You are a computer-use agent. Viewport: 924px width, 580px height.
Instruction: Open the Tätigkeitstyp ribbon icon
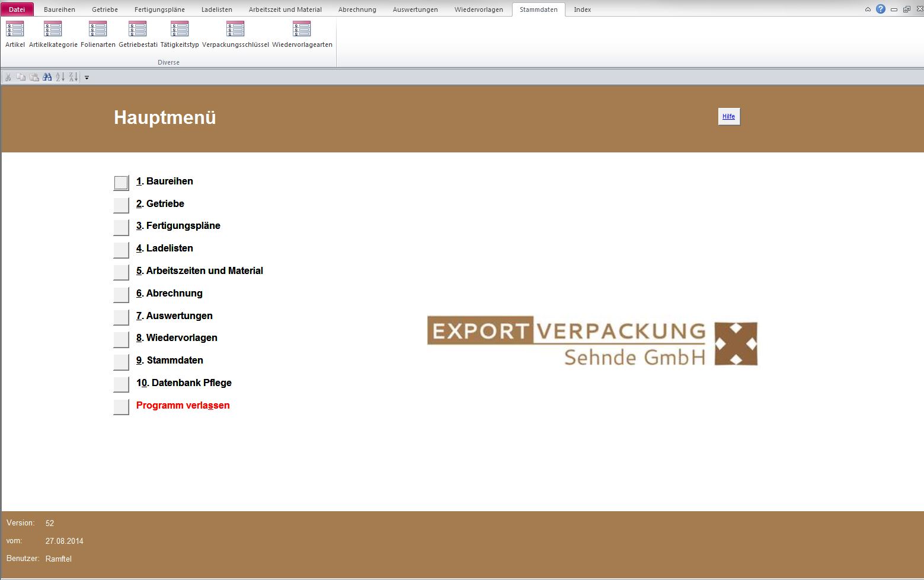click(180, 34)
